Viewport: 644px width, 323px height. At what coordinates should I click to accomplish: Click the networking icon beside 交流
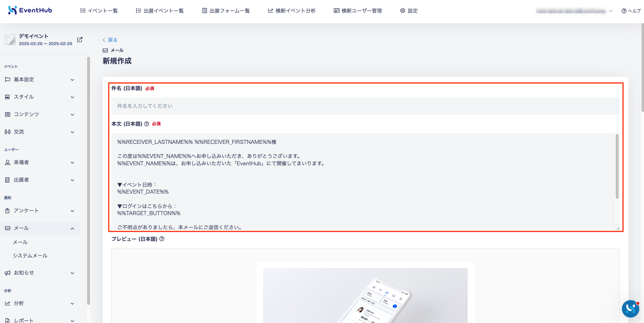(x=8, y=132)
